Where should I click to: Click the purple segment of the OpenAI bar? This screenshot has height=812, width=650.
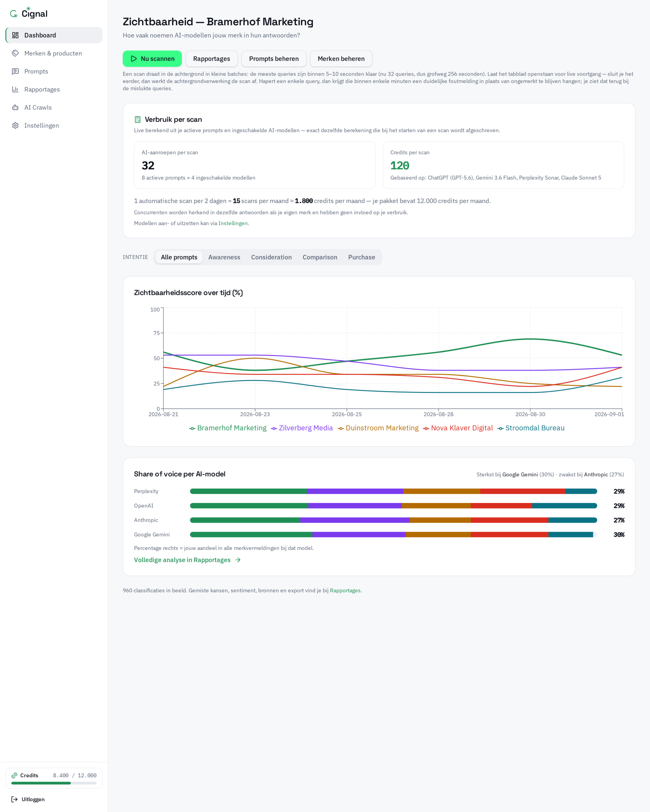355,505
